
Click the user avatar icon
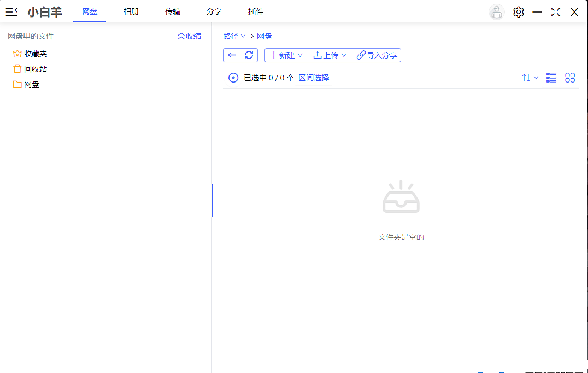point(496,11)
